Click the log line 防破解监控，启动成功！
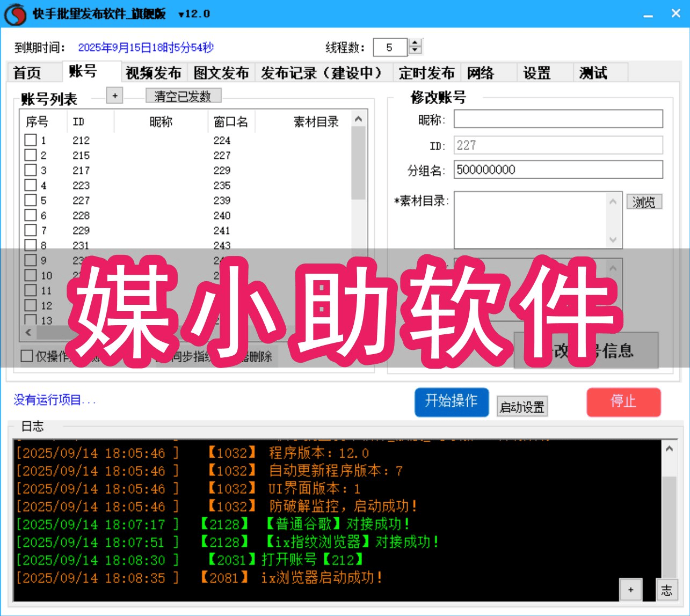Viewport: 690px width, 616px height. [344, 507]
